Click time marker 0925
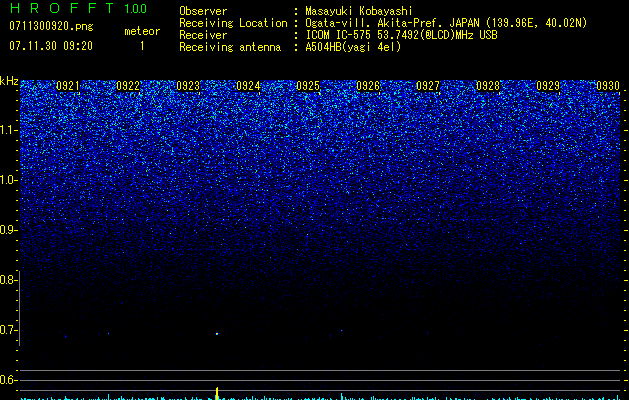629x400 pixels. [x=308, y=86]
